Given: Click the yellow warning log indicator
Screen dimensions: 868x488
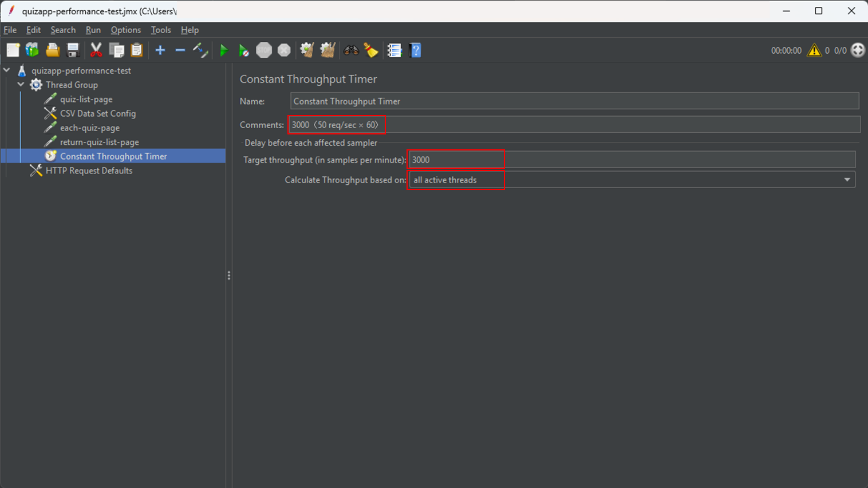Looking at the screenshot, I should [814, 51].
